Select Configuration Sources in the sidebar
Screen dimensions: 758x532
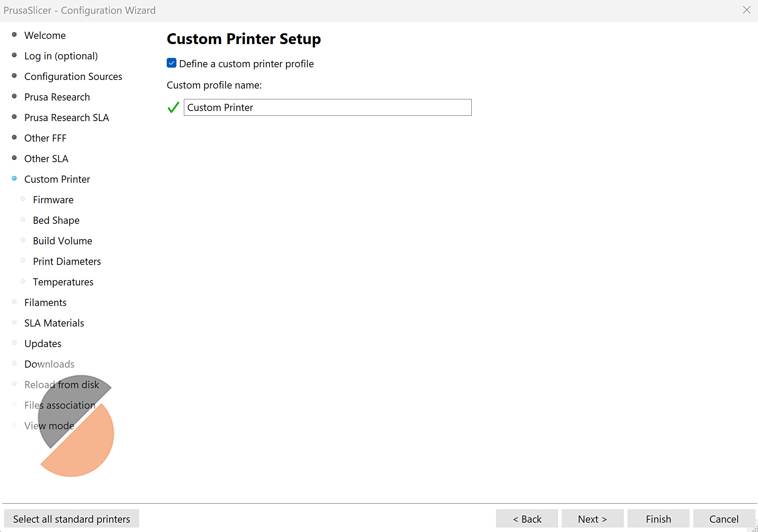[x=73, y=77]
